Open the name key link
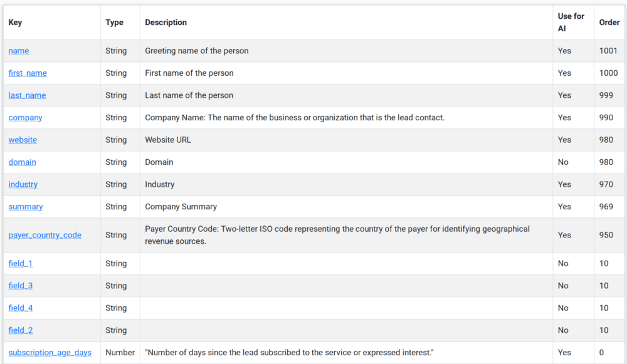The width and height of the screenshot is (627, 364). tap(19, 51)
